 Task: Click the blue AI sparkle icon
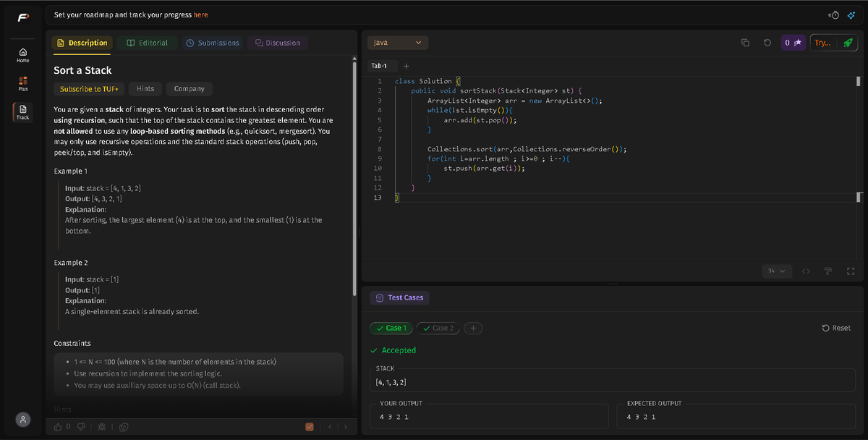[851, 14]
